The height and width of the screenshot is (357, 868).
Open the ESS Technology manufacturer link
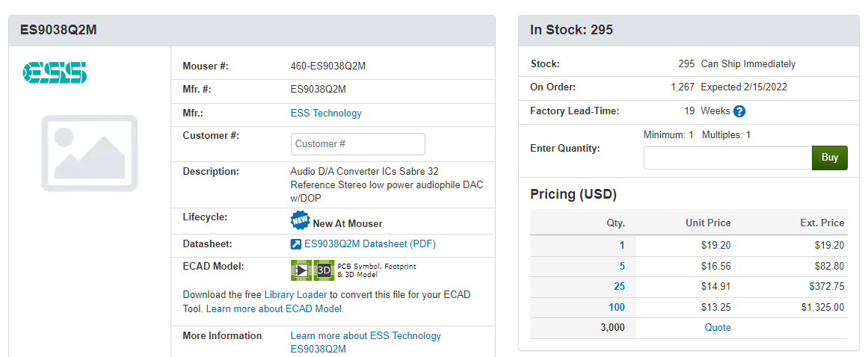coord(326,114)
